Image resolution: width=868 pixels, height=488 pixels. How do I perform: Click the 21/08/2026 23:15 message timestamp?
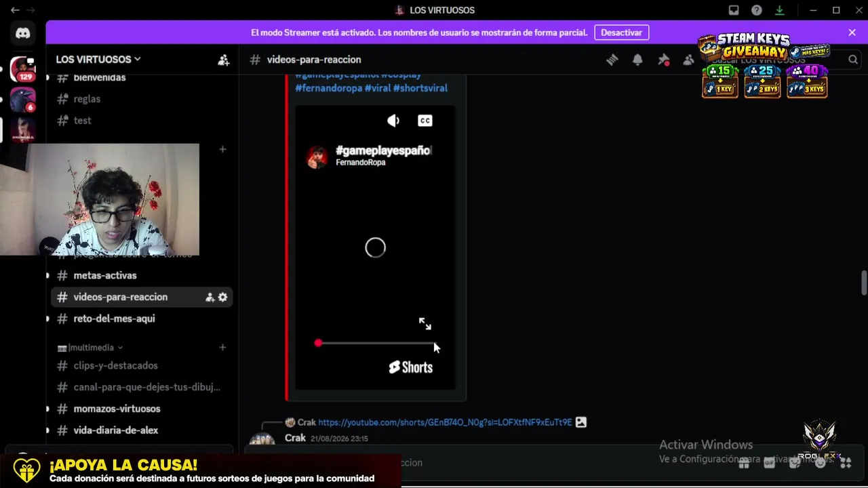pos(339,439)
